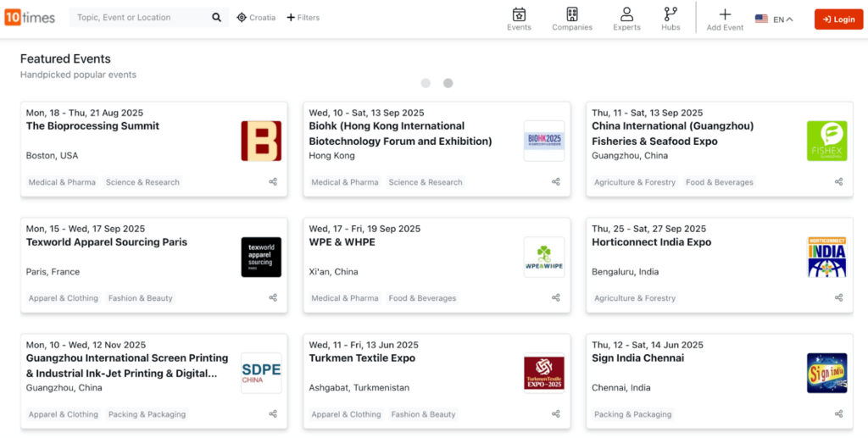Click the Ashgabat, Turkmenistan location text
The width and height of the screenshot is (868, 438).
point(359,388)
